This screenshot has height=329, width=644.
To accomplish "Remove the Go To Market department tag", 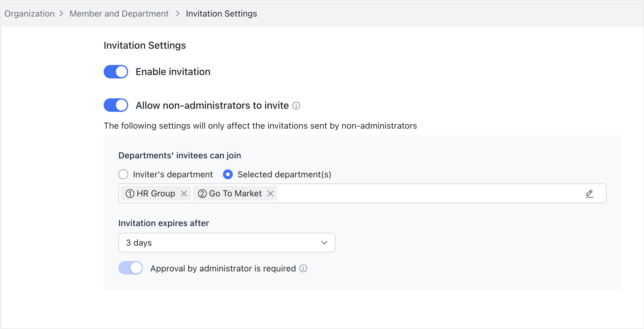I will pyautogui.click(x=270, y=193).
